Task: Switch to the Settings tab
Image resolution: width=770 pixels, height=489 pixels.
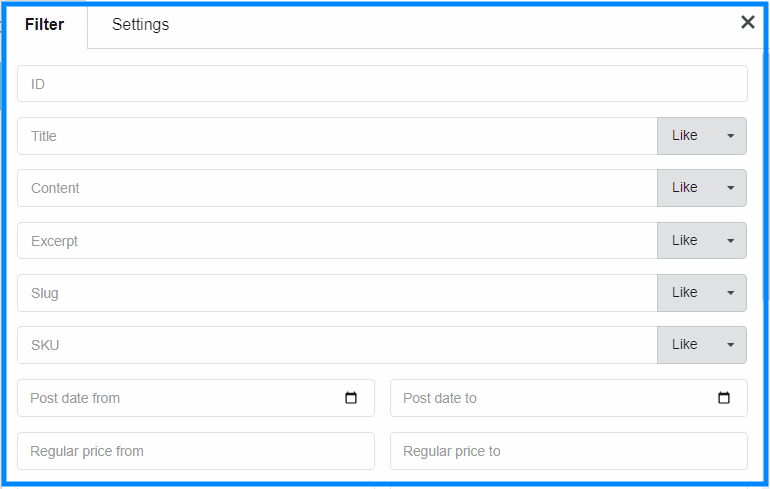Action: coord(140,25)
